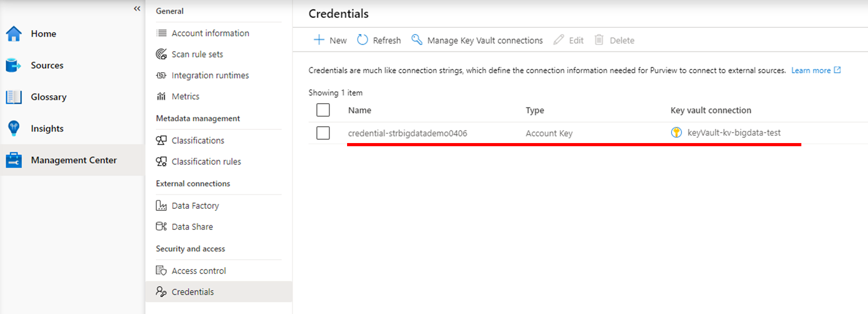Click the Metrics chart icon
The height and width of the screenshot is (314, 868).
pyautogui.click(x=161, y=96)
